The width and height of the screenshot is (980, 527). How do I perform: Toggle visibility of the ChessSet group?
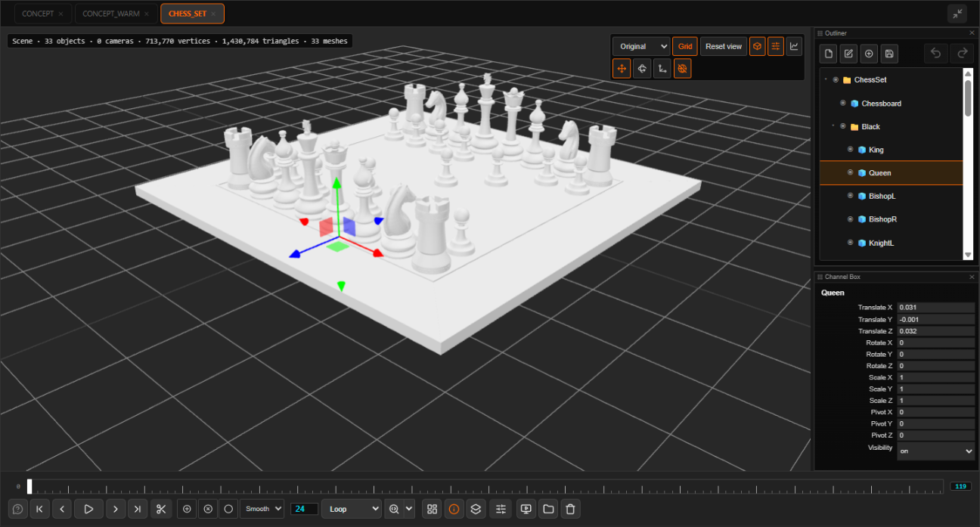[836, 79]
